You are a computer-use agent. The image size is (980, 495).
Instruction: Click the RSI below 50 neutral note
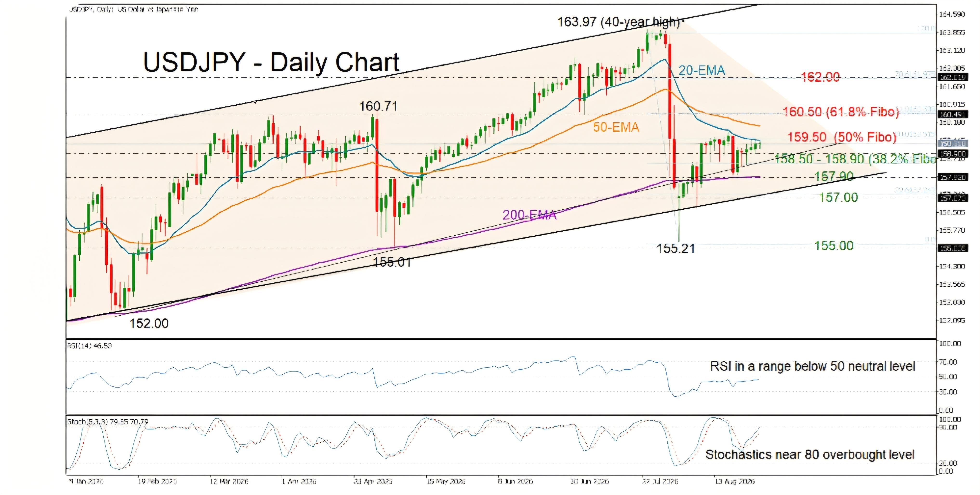(x=813, y=366)
